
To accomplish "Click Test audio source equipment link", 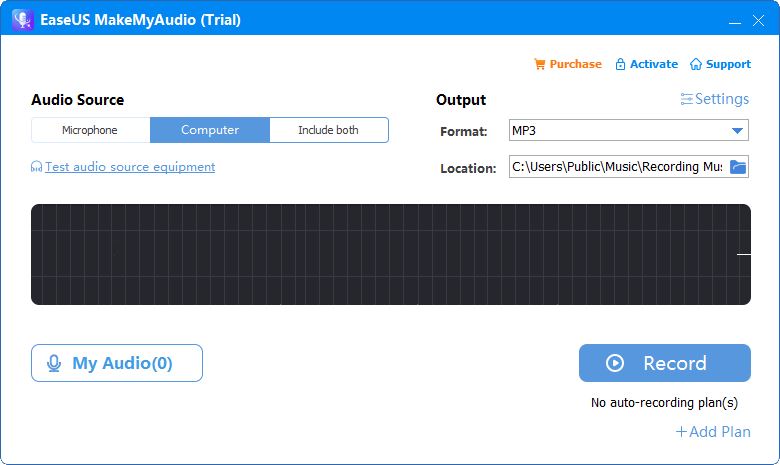I will [x=123, y=167].
